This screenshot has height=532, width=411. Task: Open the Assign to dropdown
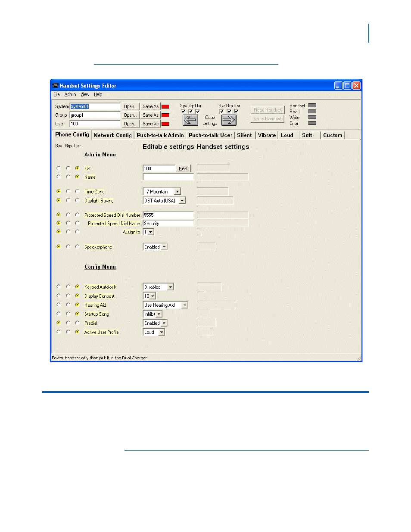pos(150,232)
